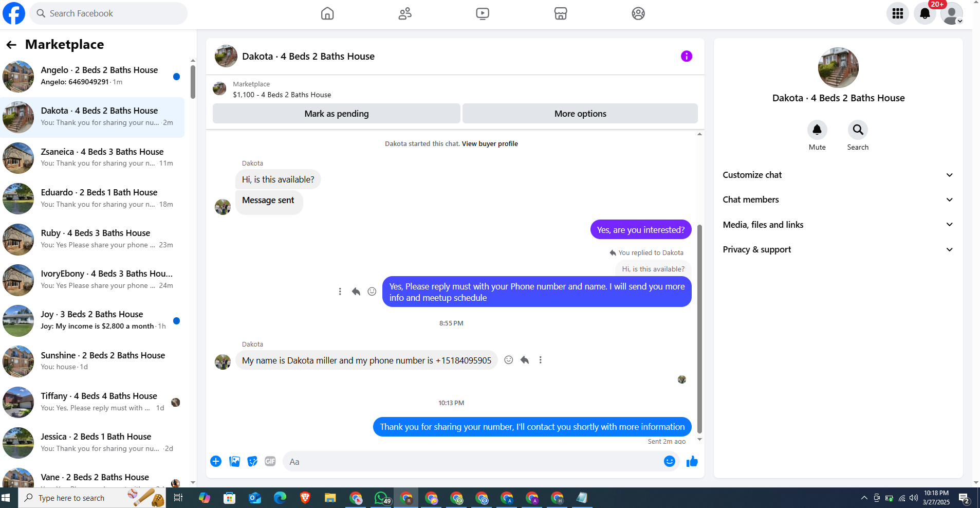The height and width of the screenshot is (508, 980).
Task: Choose a sticker for the message
Action: click(x=252, y=461)
